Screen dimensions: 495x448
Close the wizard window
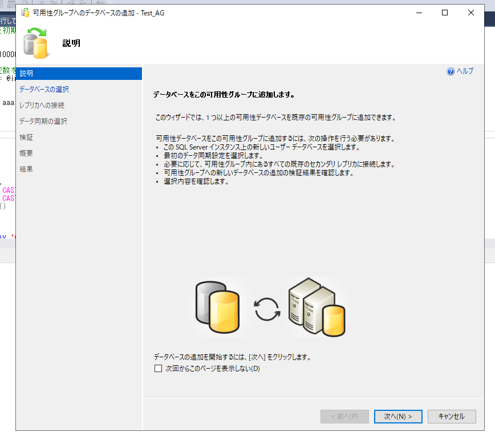click(x=470, y=13)
